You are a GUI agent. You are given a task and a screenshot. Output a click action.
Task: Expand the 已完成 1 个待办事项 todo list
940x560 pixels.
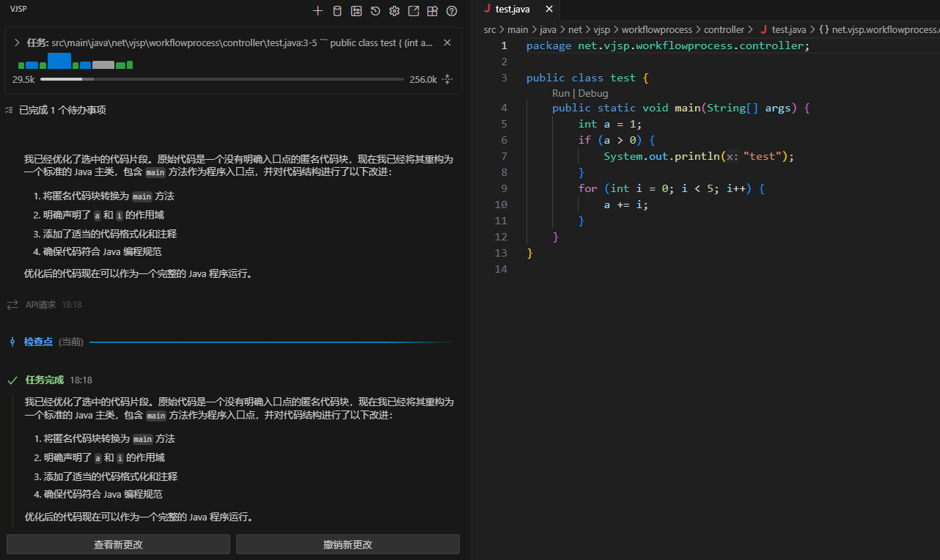click(x=62, y=110)
